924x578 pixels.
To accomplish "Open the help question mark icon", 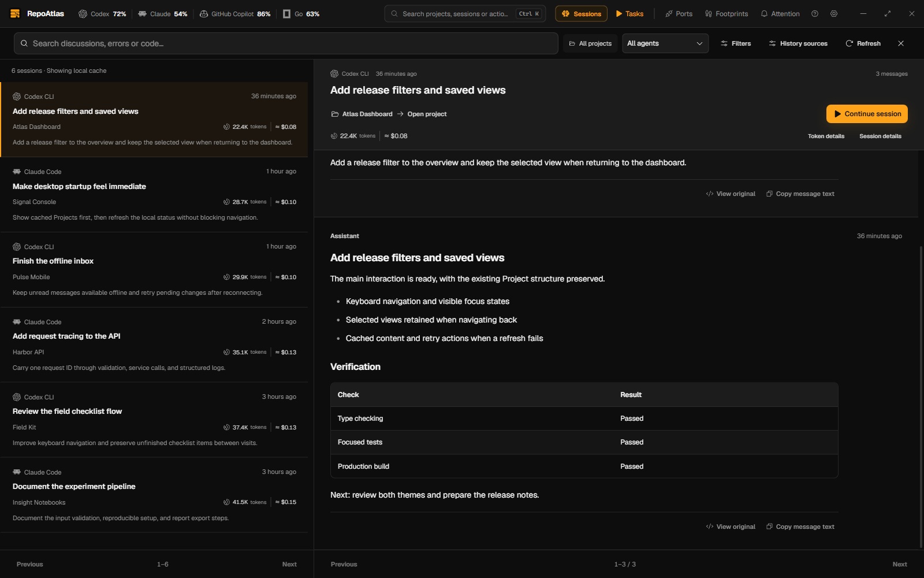I will pos(815,14).
